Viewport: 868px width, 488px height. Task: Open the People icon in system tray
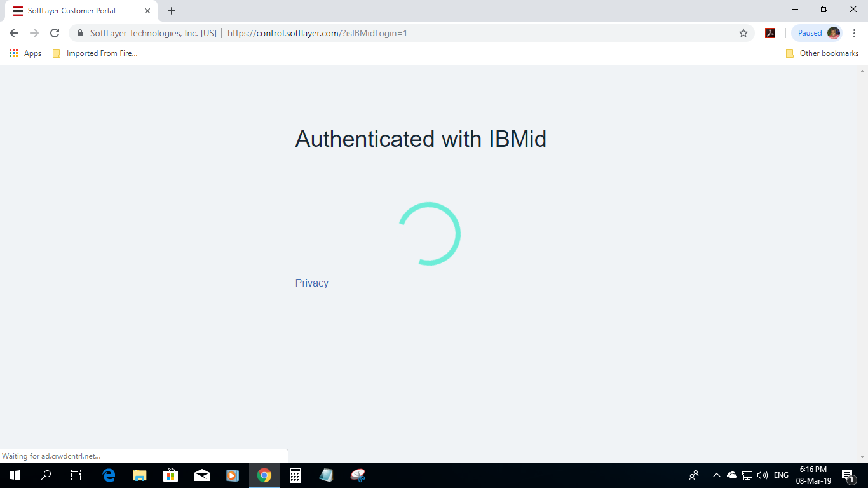pyautogui.click(x=694, y=475)
